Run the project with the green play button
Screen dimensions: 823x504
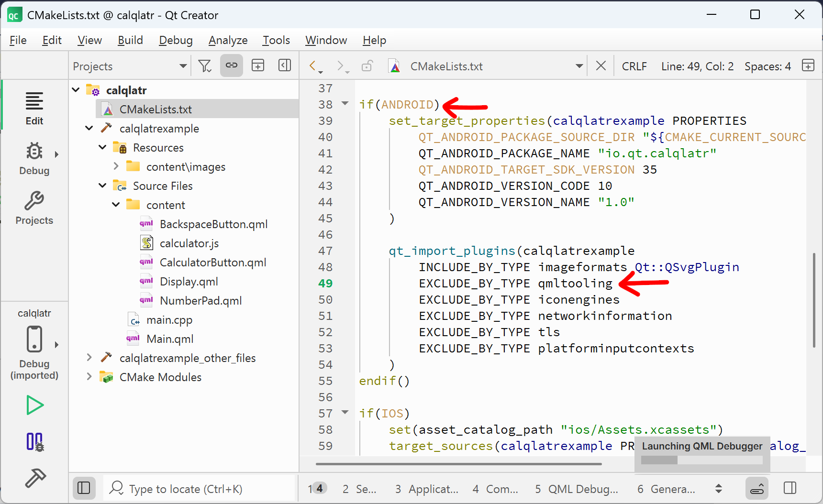pos(34,405)
